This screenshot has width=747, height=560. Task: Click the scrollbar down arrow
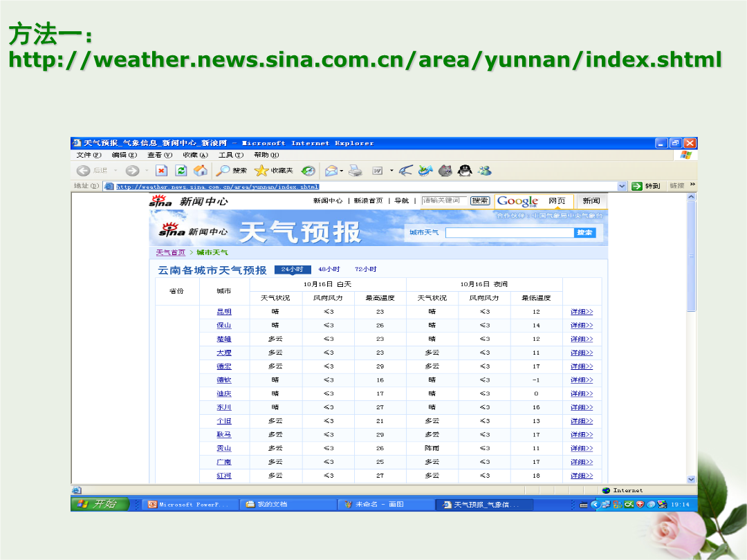pos(691,480)
